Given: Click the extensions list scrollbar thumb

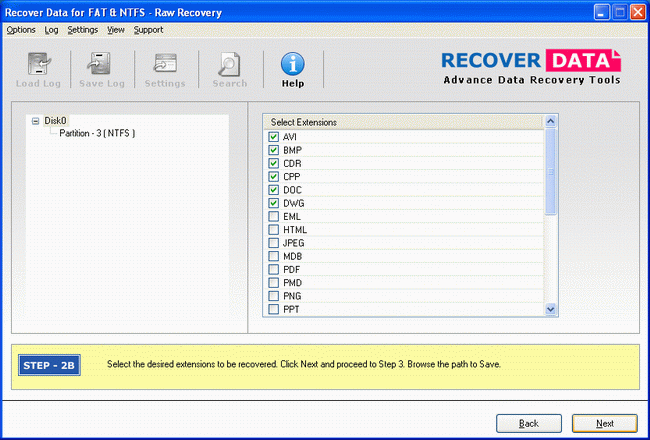Looking at the screenshot, I should [550, 170].
